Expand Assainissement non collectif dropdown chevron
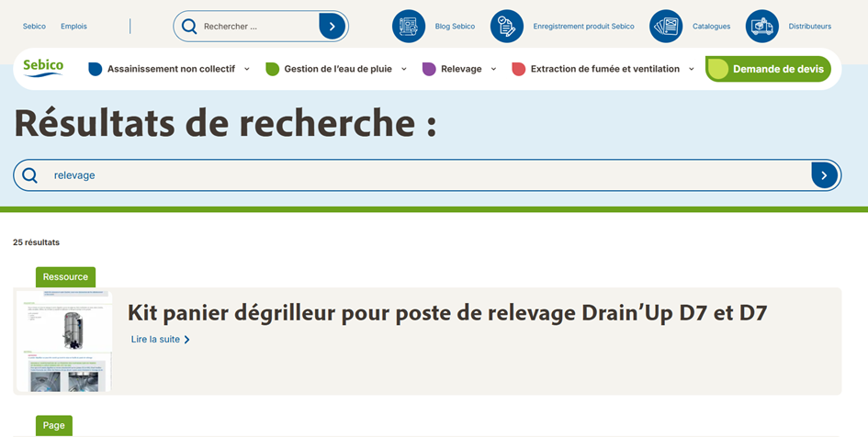868x437 pixels. pos(247,69)
